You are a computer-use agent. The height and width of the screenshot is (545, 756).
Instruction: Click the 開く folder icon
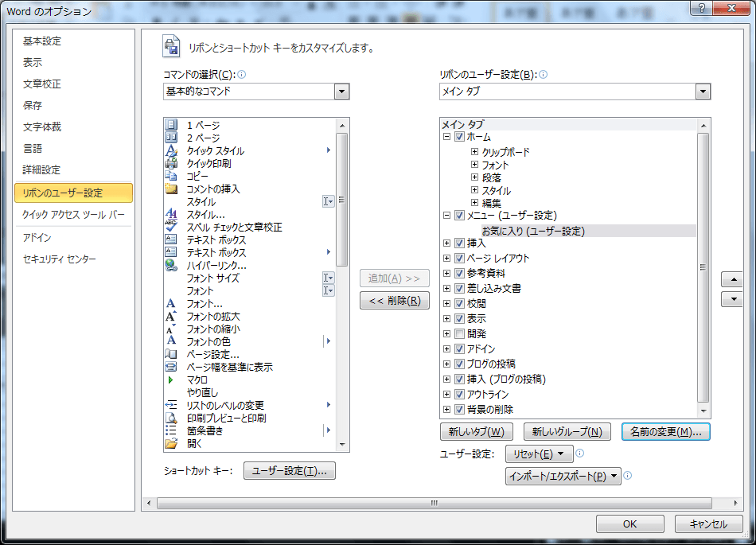(x=171, y=443)
